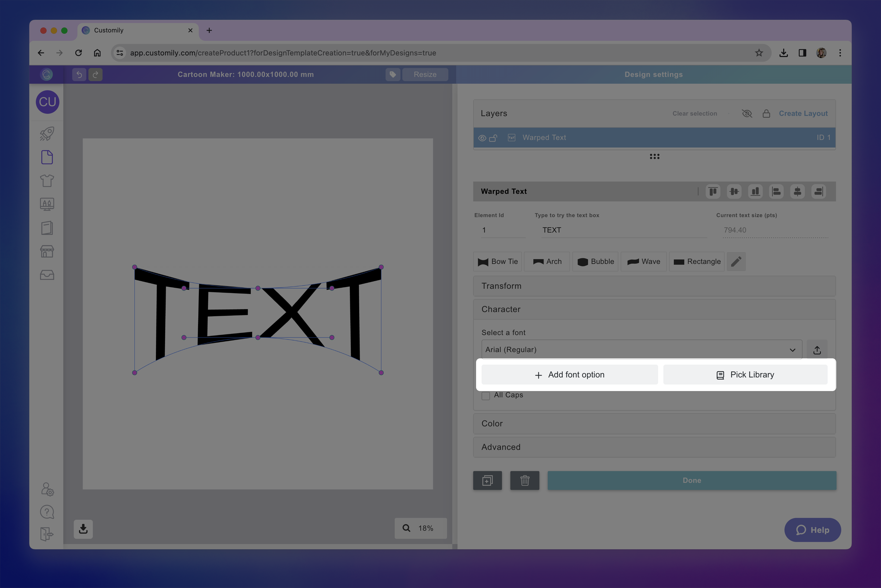Open the t-shirt products panel in the sidebar
This screenshot has width=881, height=588.
[47, 180]
